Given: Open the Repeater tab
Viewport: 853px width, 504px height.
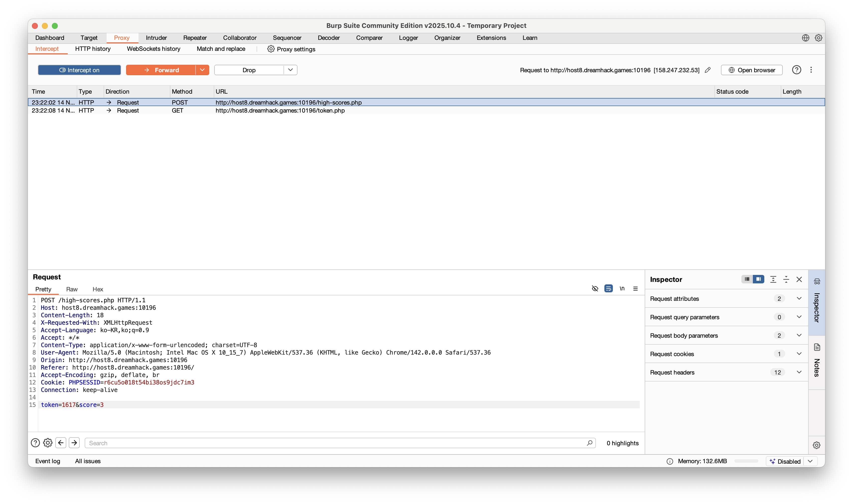Looking at the screenshot, I should point(195,38).
